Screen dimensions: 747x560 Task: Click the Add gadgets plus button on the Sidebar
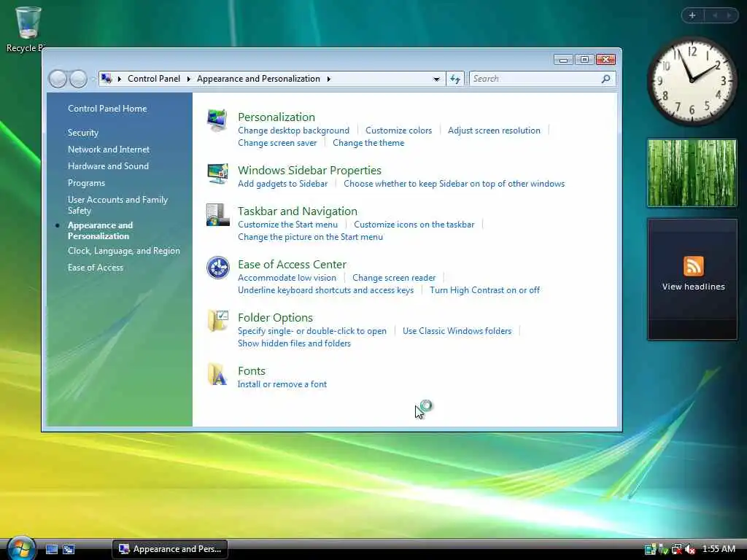692,15
